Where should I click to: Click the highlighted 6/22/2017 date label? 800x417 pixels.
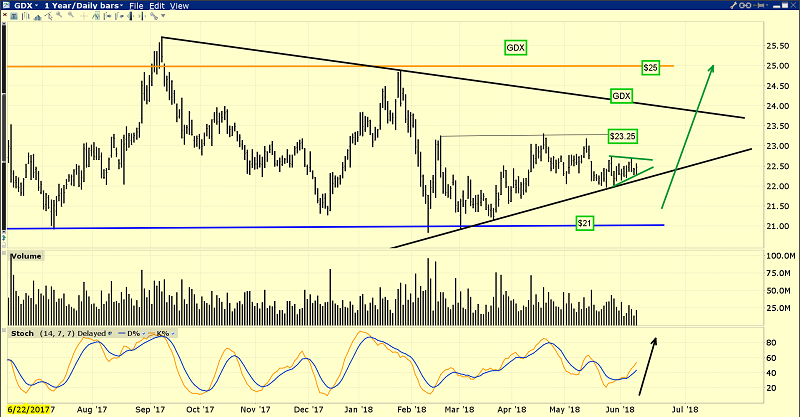point(28,409)
